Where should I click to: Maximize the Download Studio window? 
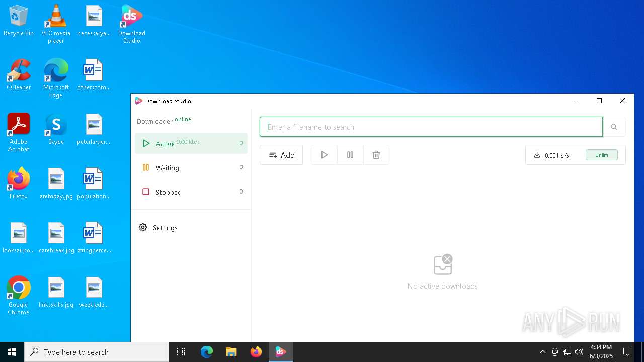[x=599, y=101]
